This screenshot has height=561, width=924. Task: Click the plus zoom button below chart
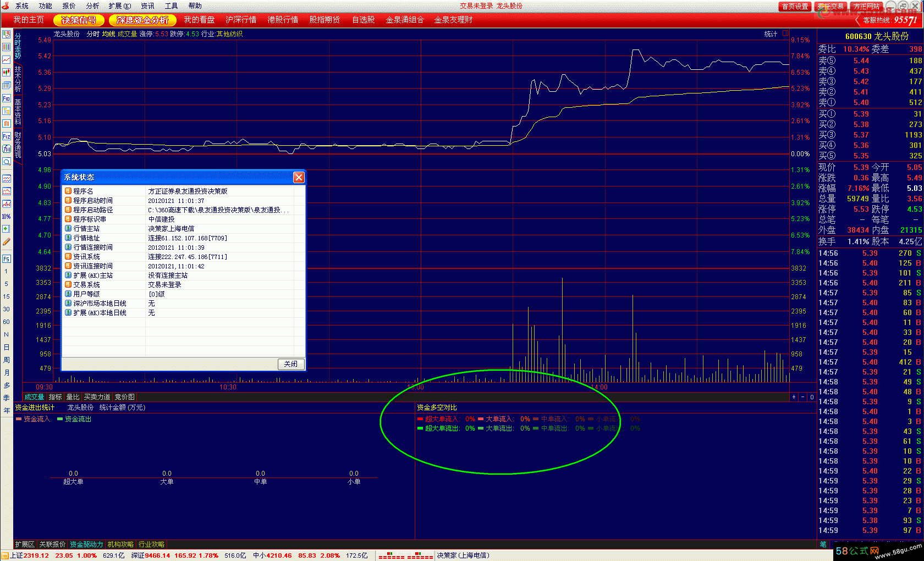coord(794,397)
